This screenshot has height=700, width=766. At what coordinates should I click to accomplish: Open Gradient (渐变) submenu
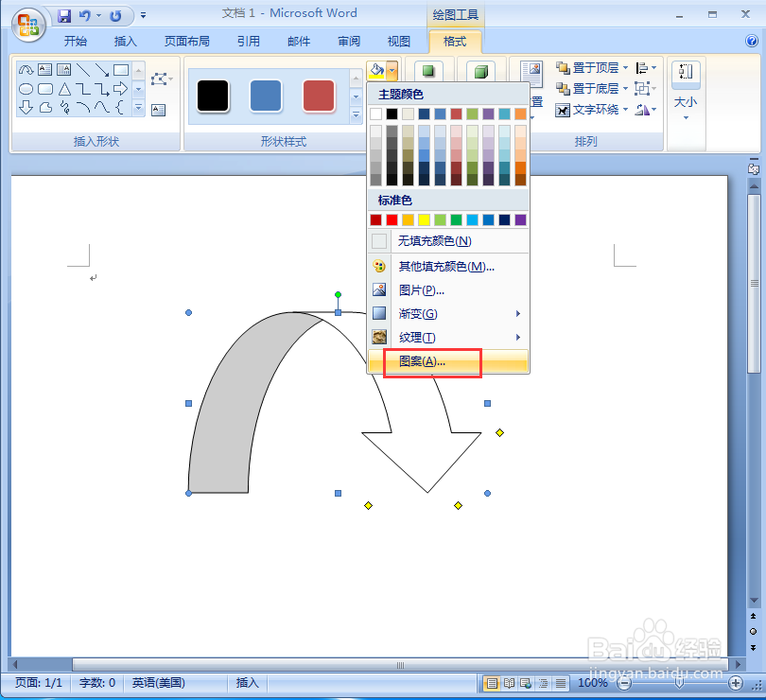(448, 313)
